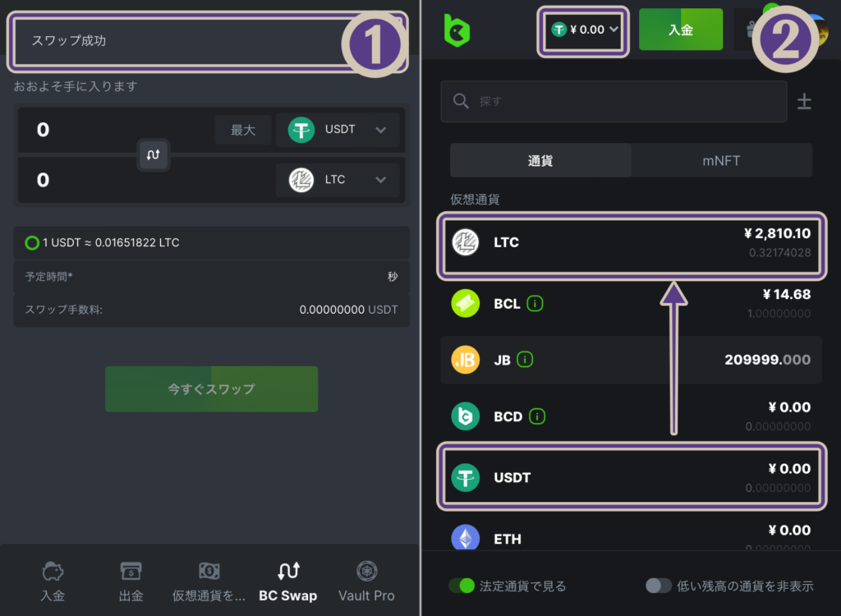Open the 入金 piggy bank tab
This screenshot has height=616, width=841.
tap(53, 582)
